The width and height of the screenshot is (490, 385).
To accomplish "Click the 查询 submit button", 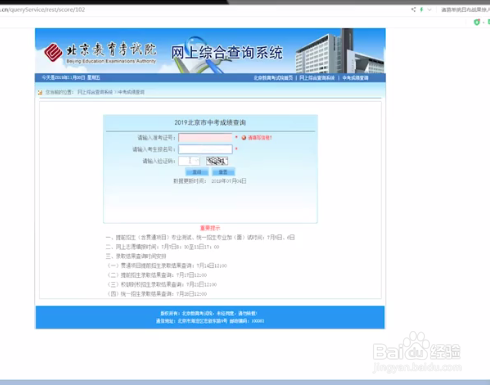I will click(197, 172).
